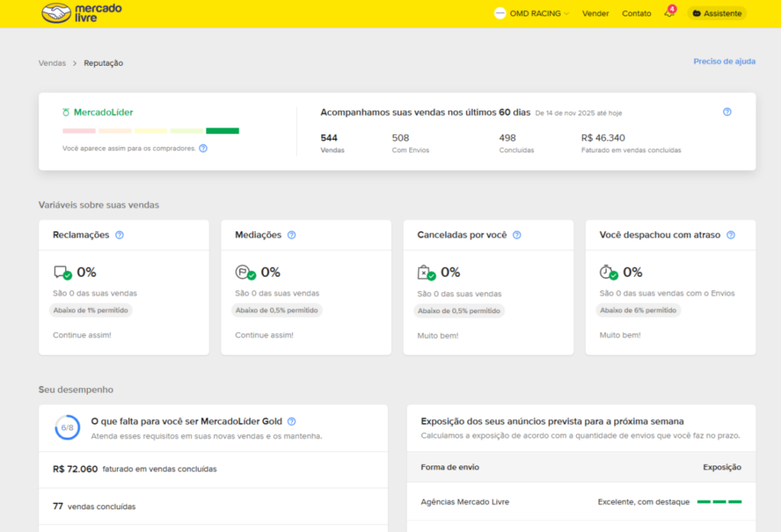
Task: Click the 'Forma de envio' column header
Action: pos(450,467)
